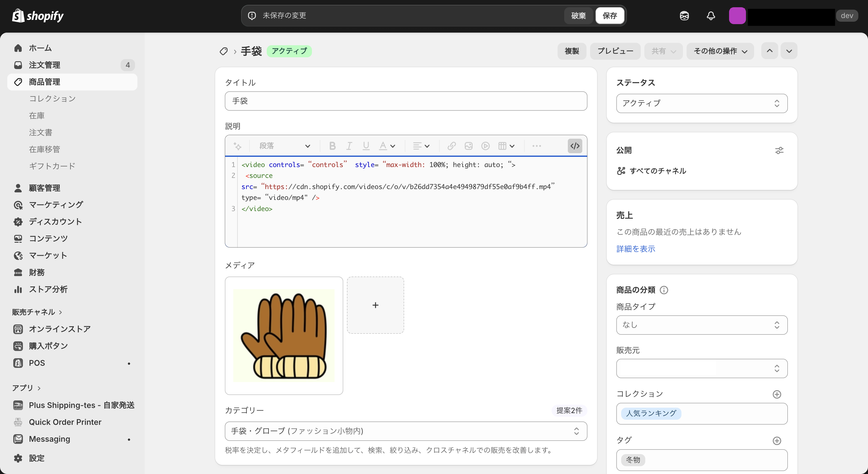Screen dimensions: 868x474
Task: Open the 商品タイプ dropdown
Action: (x=702, y=325)
